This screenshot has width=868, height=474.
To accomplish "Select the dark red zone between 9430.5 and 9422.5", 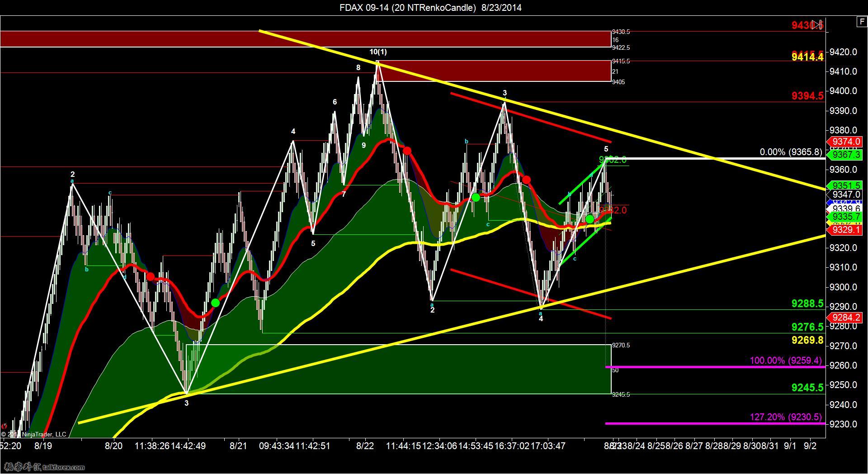I will (x=306, y=39).
